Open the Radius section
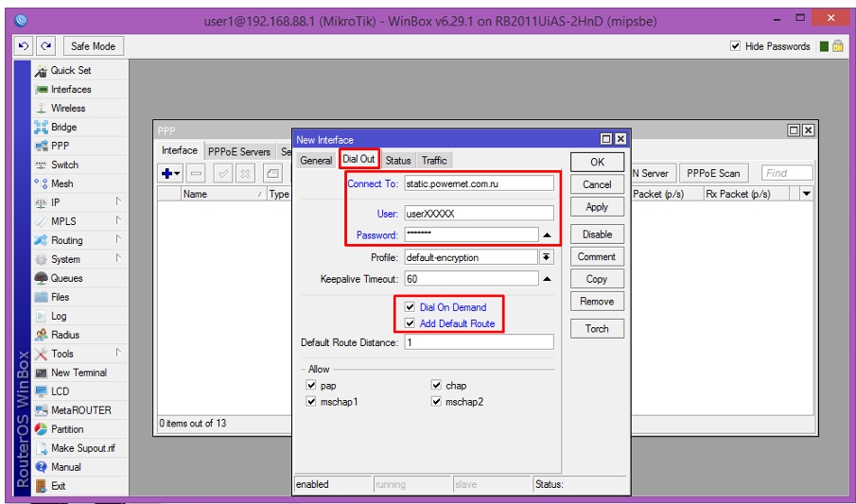 79,335
